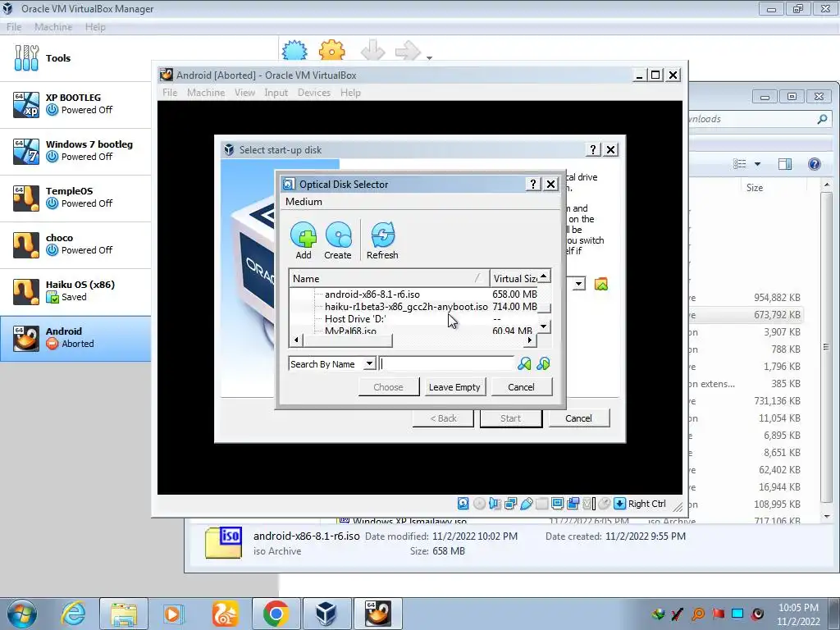Open the Input menu in the Android VM window

point(276,93)
